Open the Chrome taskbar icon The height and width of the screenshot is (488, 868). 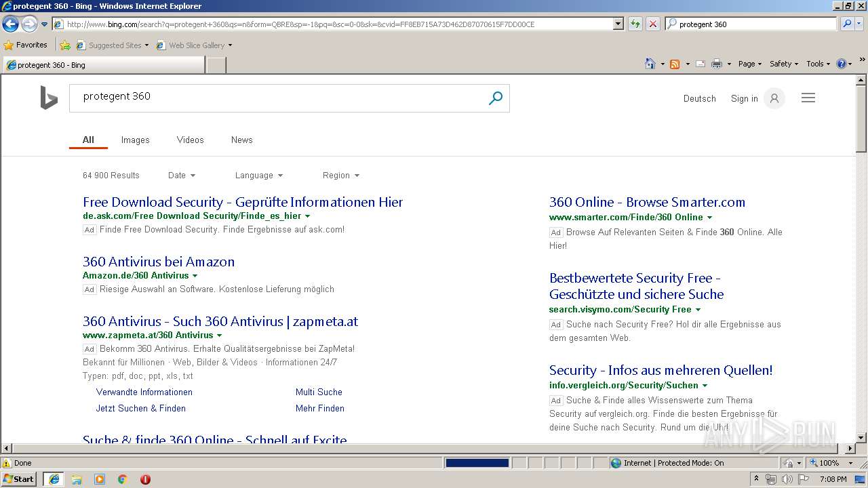pyautogui.click(x=123, y=479)
